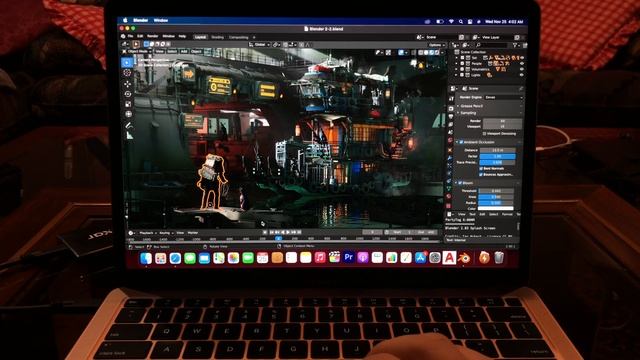The width and height of the screenshot is (640, 360).
Task: Toggle the Bent Normals checkbox
Action: point(481,168)
